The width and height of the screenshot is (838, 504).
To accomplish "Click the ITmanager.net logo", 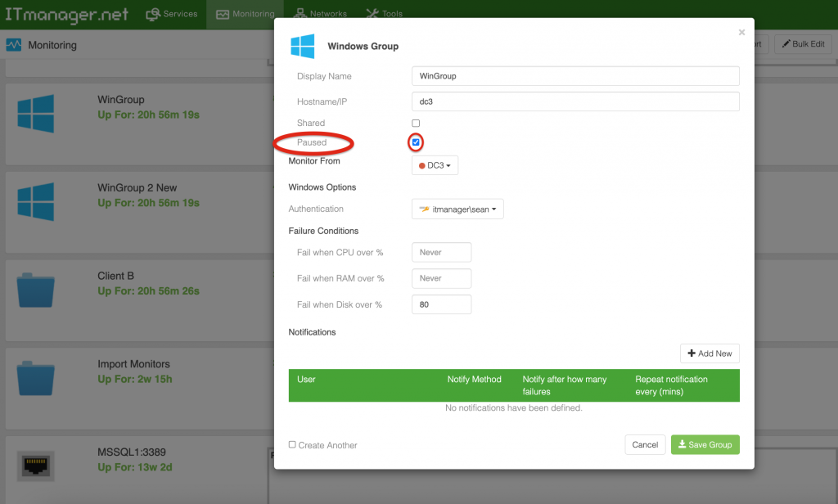I will 65,14.
